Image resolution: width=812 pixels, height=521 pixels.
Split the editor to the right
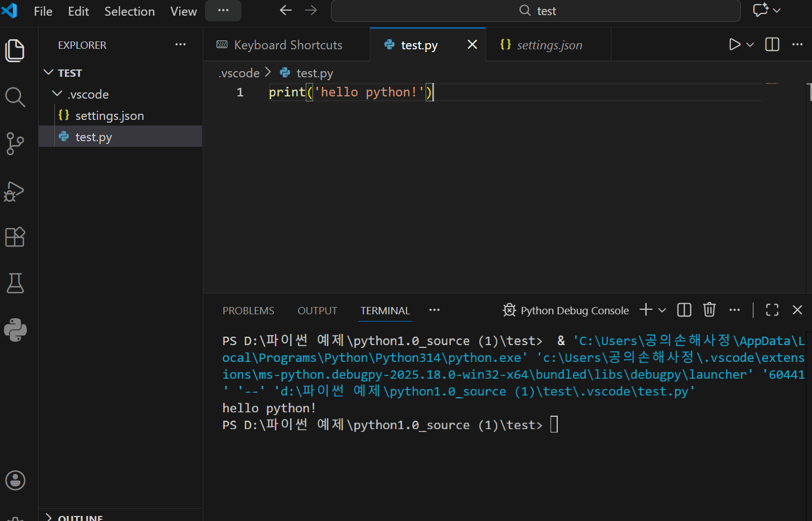(772, 45)
